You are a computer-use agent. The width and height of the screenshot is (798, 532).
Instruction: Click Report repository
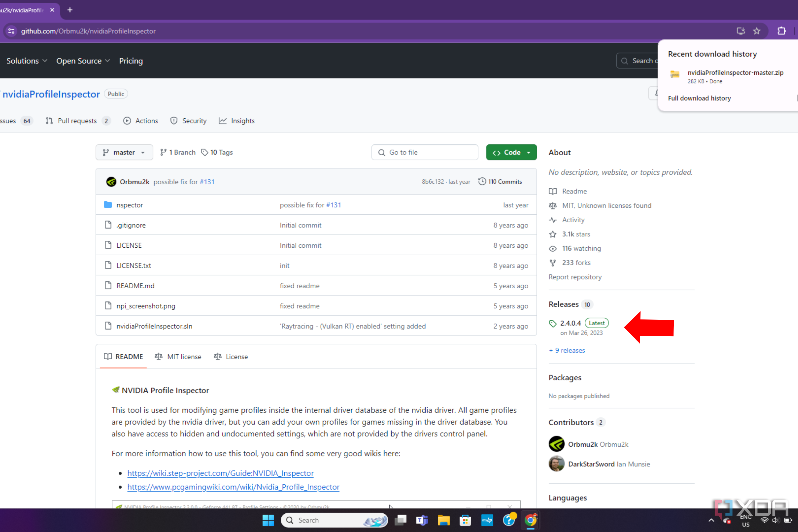(575, 277)
